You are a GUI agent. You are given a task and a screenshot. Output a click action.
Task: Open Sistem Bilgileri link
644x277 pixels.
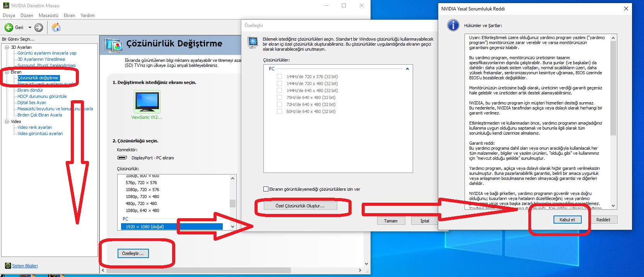(x=25, y=266)
